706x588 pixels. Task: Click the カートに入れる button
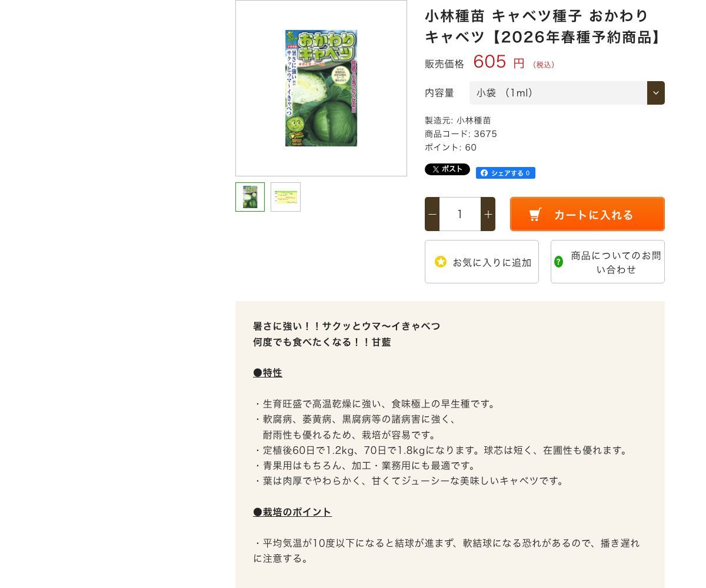pyautogui.click(x=587, y=214)
